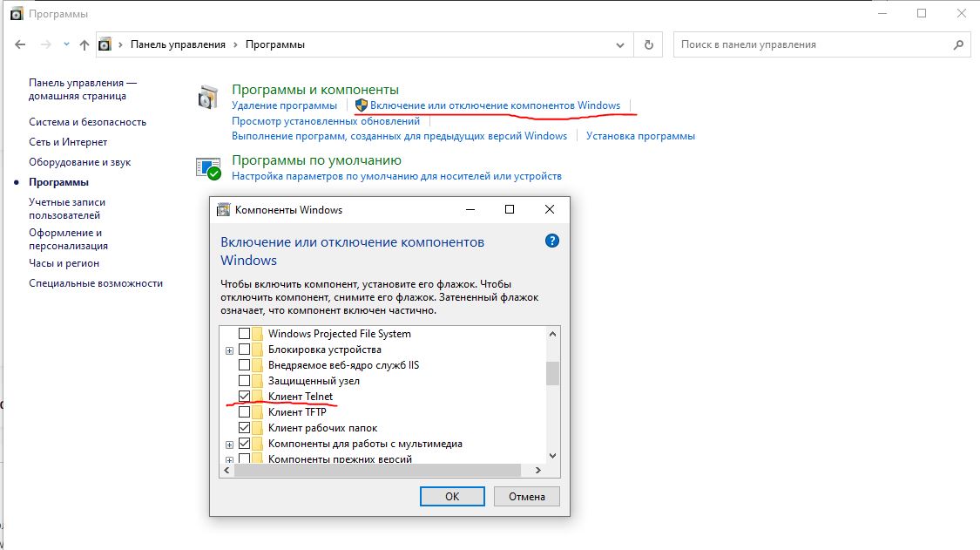Refresh the Programs page
Image resolution: width=980 pixels, height=550 pixels.
point(649,45)
